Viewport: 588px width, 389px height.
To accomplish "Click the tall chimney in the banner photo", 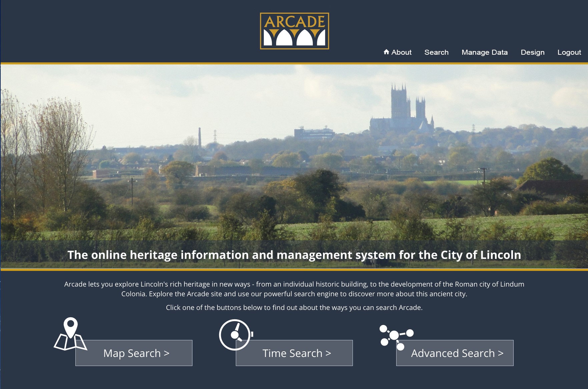I will pos(200,137).
